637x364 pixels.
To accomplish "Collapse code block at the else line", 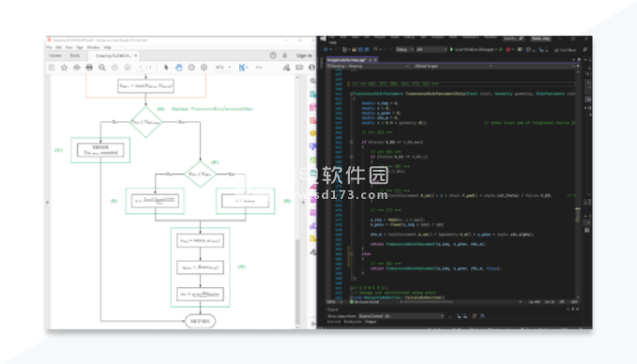I will point(352,254).
